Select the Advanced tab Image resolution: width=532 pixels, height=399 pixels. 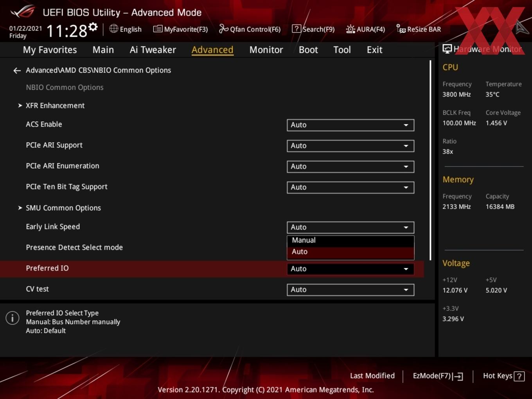coord(212,50)
